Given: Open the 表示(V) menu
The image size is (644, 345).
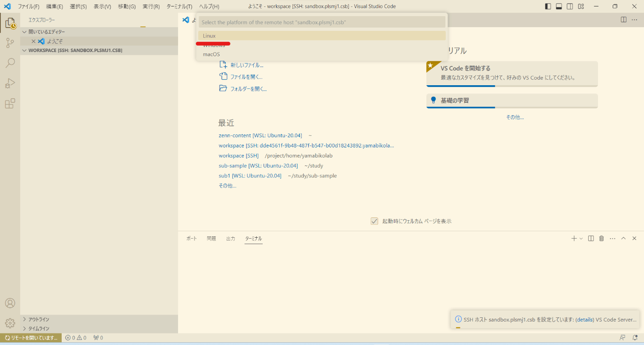Looking at the screenshot, I should 102,6.
